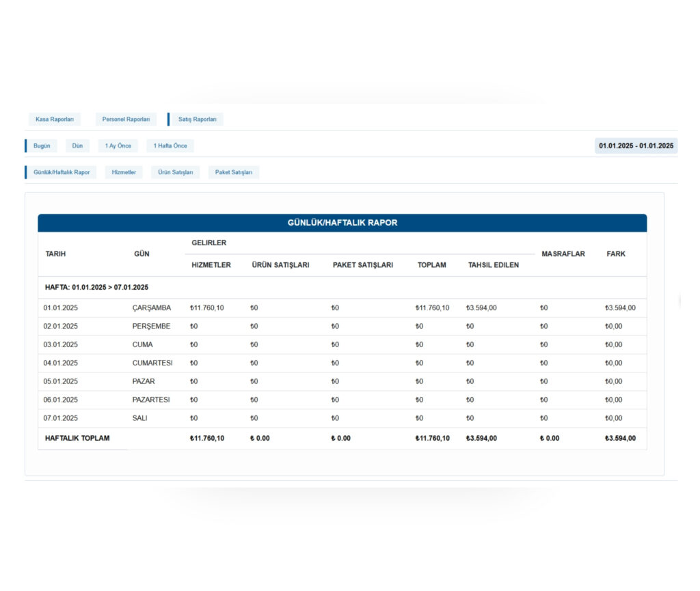The width and height of the screenshot is (700, 591).
Task: Switch to the Hizmetler report
Action: (124, 172)
